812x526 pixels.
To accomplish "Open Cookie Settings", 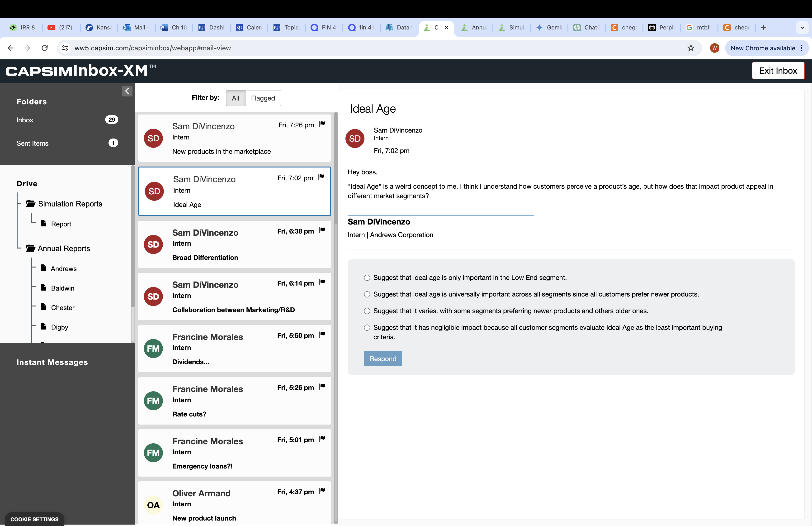I will 34,519.
